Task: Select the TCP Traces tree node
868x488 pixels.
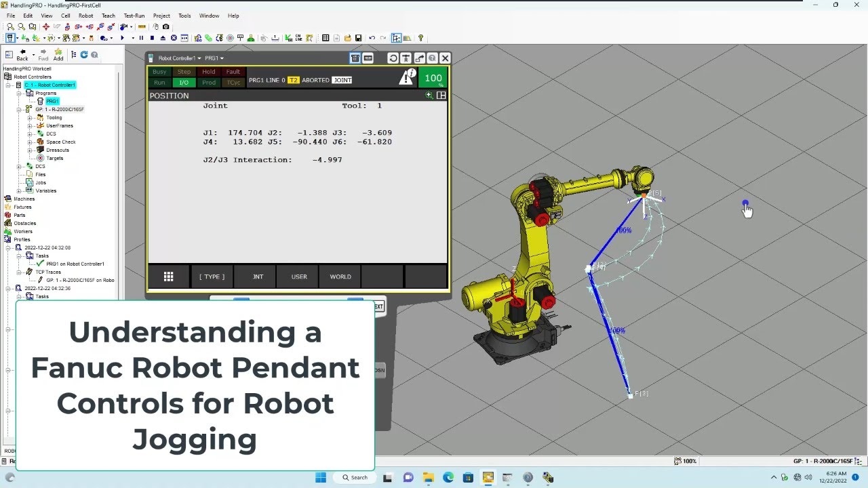Action: [x=48, y=272]
